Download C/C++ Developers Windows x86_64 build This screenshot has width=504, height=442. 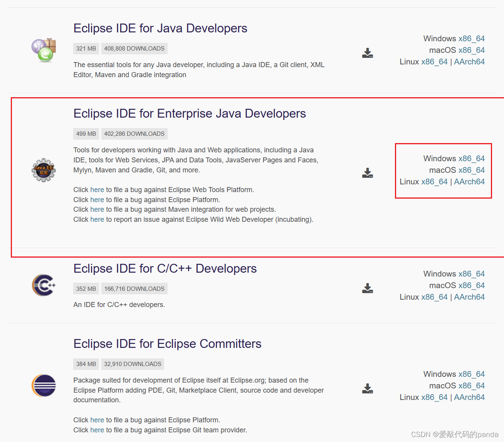pos(472,274)
